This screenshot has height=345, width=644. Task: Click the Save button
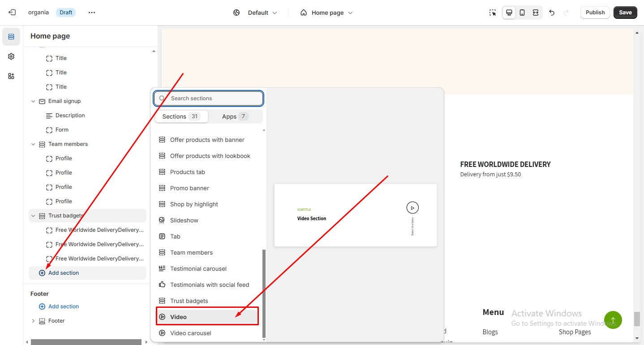(x=625, y=13)
